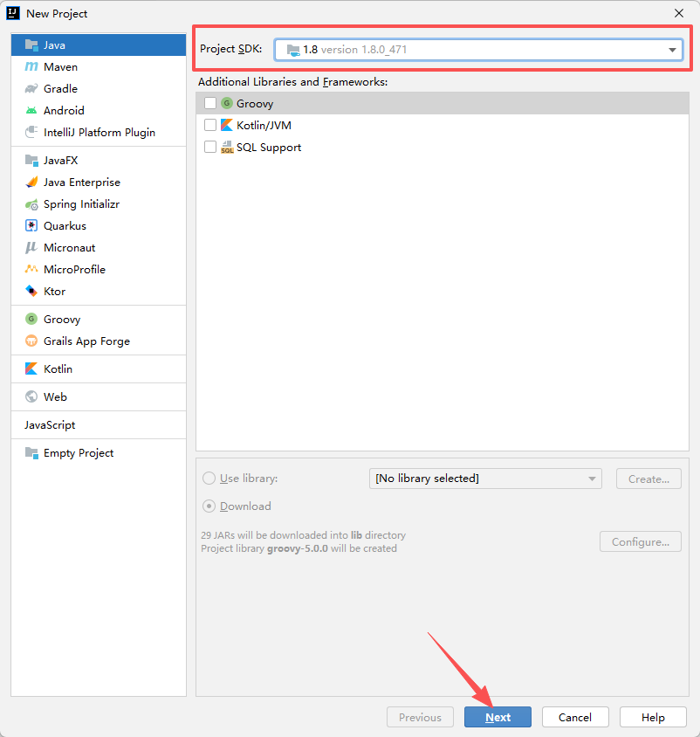Click the Android robot icon
This screenshot has width=700, height=737.
click(x=31, y=110)
